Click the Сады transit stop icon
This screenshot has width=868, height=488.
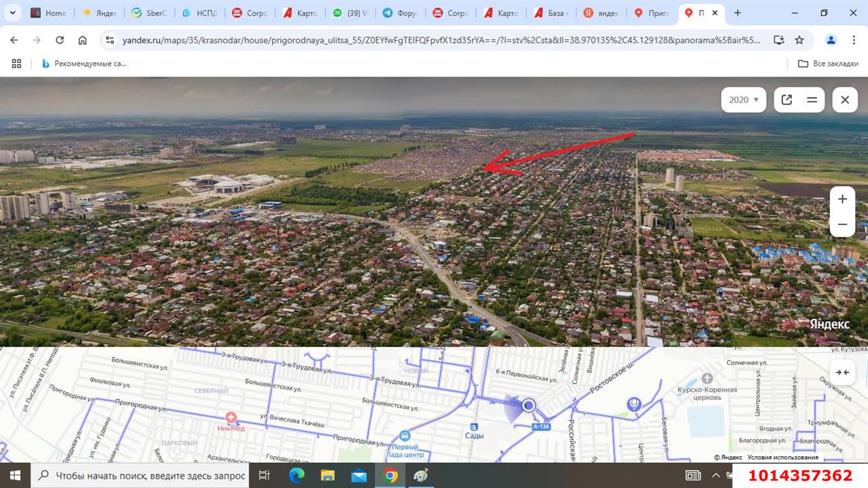pyautogui.click(x=475, y=427)
